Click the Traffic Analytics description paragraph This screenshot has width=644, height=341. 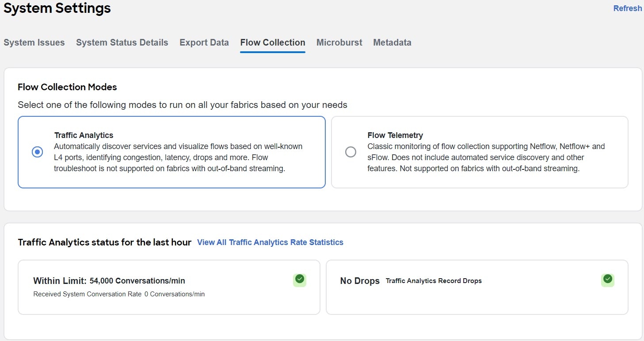point(179,157)
